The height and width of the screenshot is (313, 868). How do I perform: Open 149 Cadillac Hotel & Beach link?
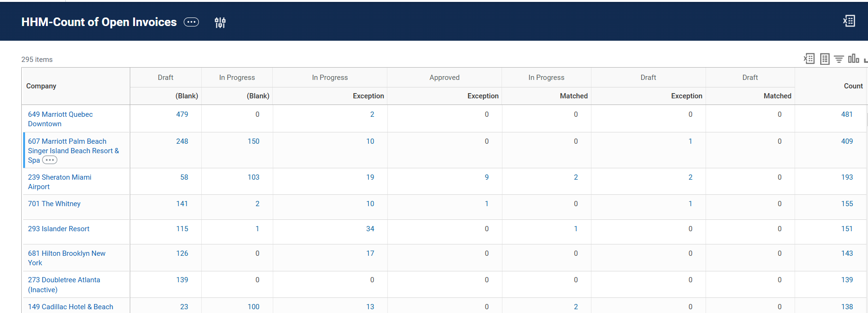click(71, 307)
